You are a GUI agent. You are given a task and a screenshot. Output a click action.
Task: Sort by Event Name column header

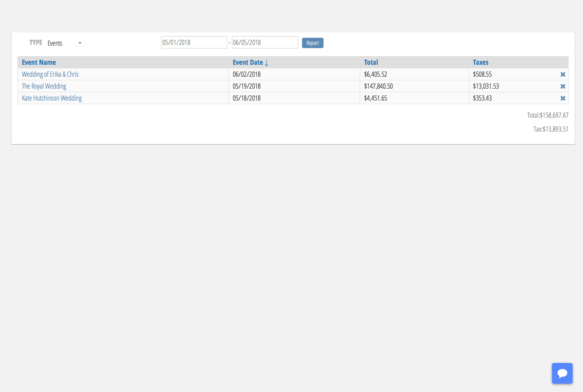[x=39, y=62]
